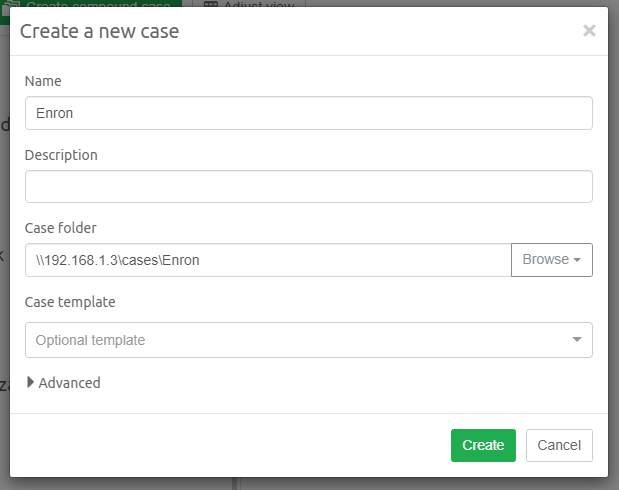Open the Browse dropdown button
Screen dimensions: 619x490
[x=551, y=260]
